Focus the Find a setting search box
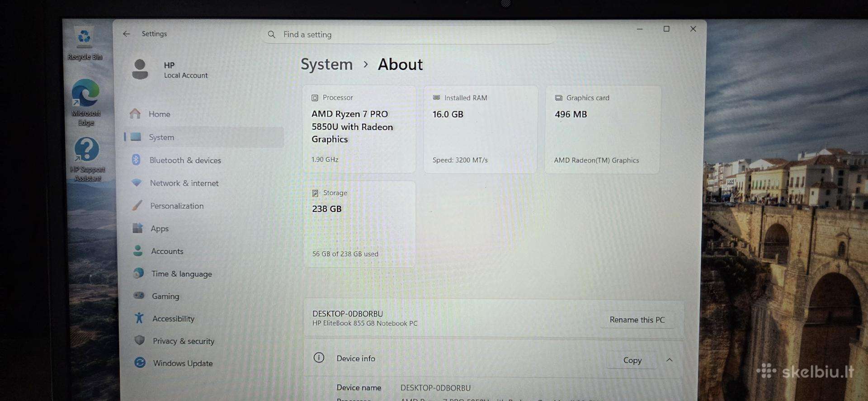The height and width of the screenshot is (401, 868). (x=409, y=34)
